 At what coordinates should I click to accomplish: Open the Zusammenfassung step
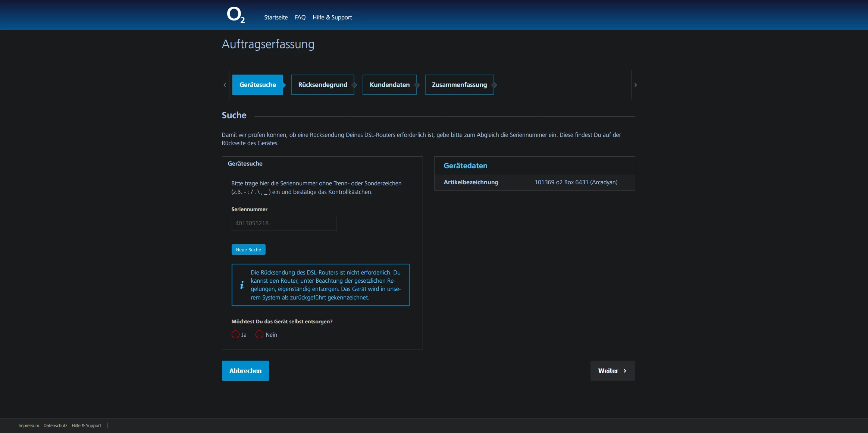[459, 85]
